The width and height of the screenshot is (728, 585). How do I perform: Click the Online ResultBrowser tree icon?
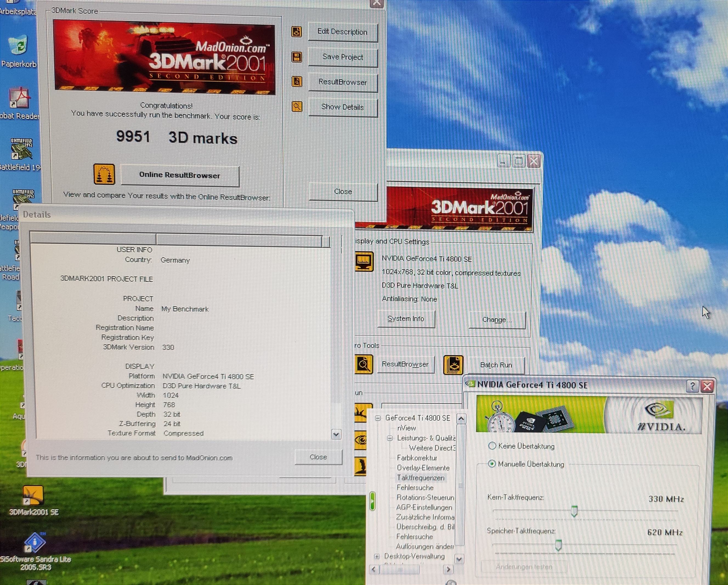coord(104,174)
